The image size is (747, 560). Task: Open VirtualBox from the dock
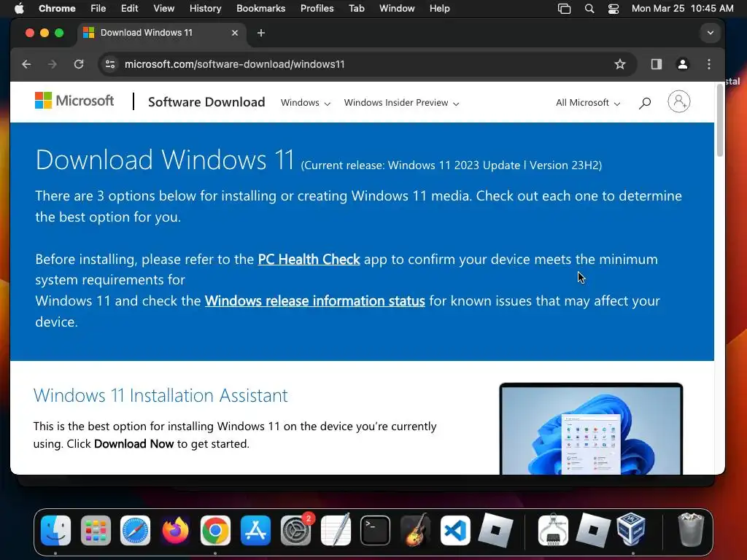[632, 530]
